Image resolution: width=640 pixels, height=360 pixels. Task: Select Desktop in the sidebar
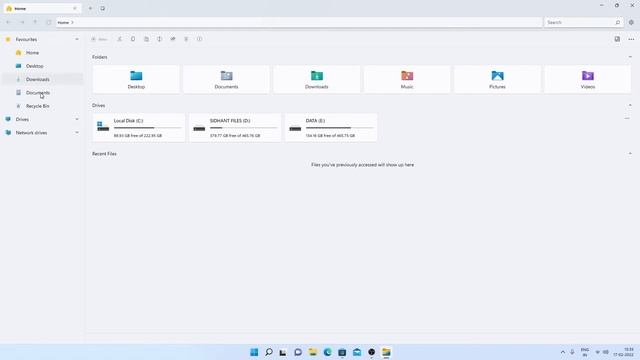42,66
